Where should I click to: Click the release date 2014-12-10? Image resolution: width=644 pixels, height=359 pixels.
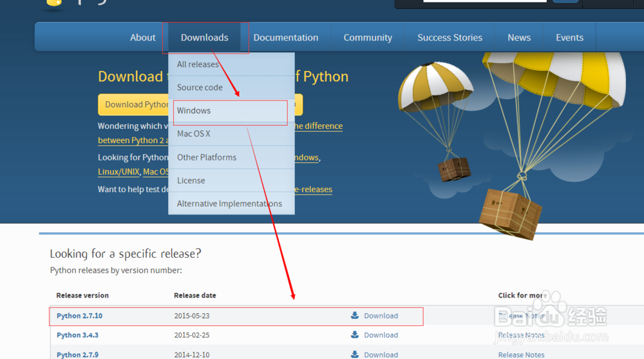[x=192, y=354]
